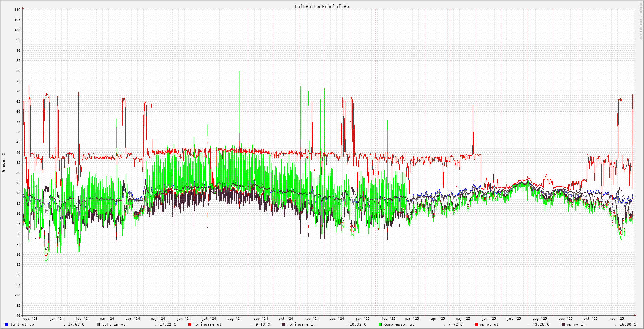The image size is (644, 329).
Task: Click the LuftVattenFrånluftVp chart title
Action: [321, 7]
